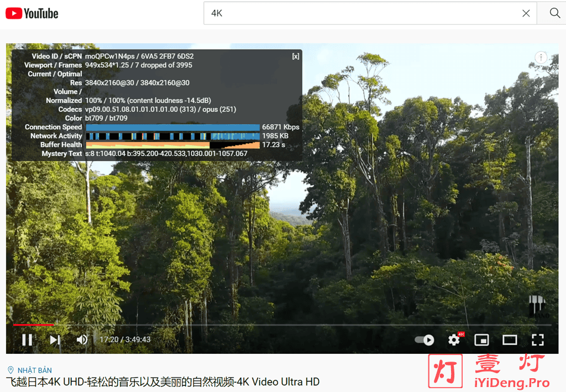Screen dimensions: 566x392
Task: Open the NHẬT BẢN location link
Action: tap(35, 370)
